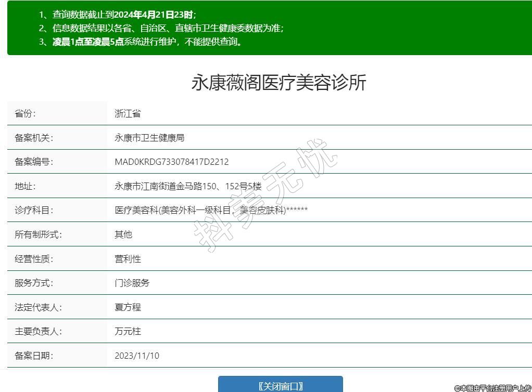The width and height of the screenshot is (532, 392).
Task: Click the 【关闭窗口】 button
Action: (x=280, y=385)
